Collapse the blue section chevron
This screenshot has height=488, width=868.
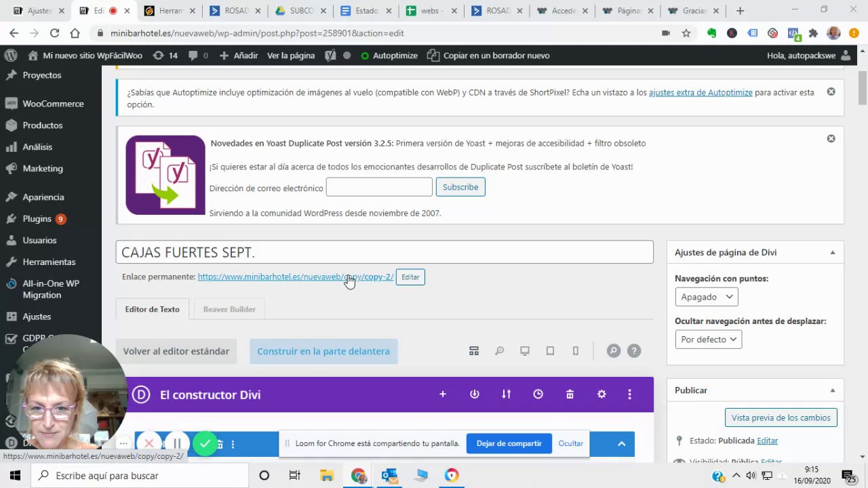pos(621,443)
